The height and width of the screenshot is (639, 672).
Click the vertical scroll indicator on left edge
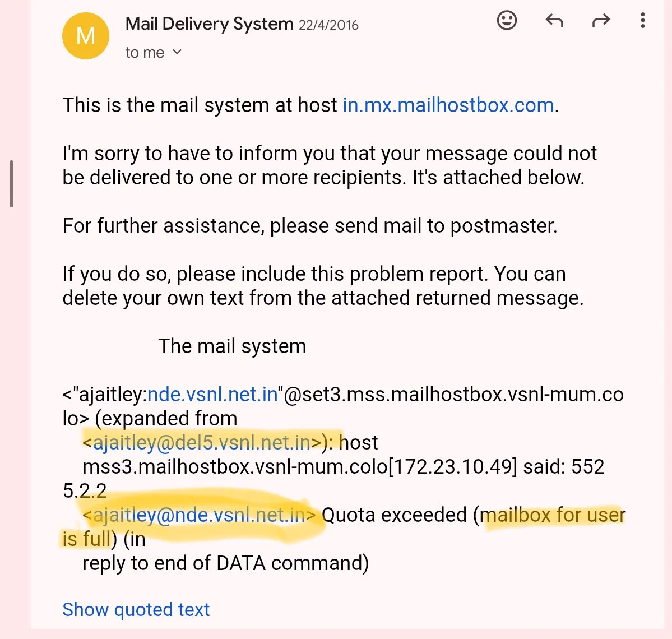(12, 184)
